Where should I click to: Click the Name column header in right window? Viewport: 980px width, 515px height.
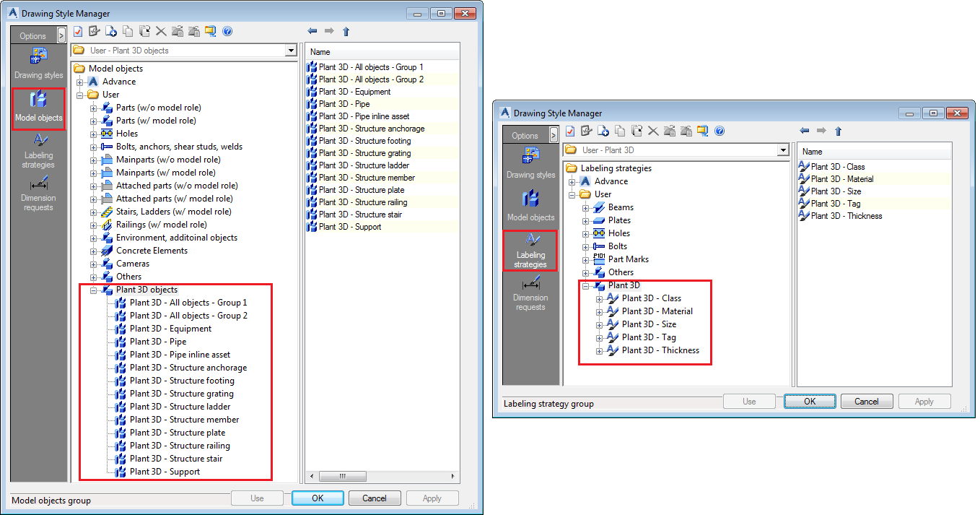click(x=875, y=152)
